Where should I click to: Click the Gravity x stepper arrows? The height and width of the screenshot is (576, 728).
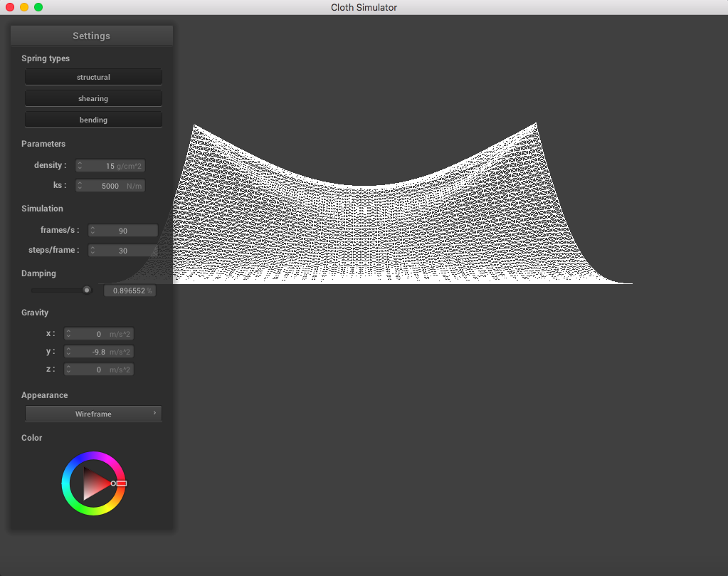point(68,334)
